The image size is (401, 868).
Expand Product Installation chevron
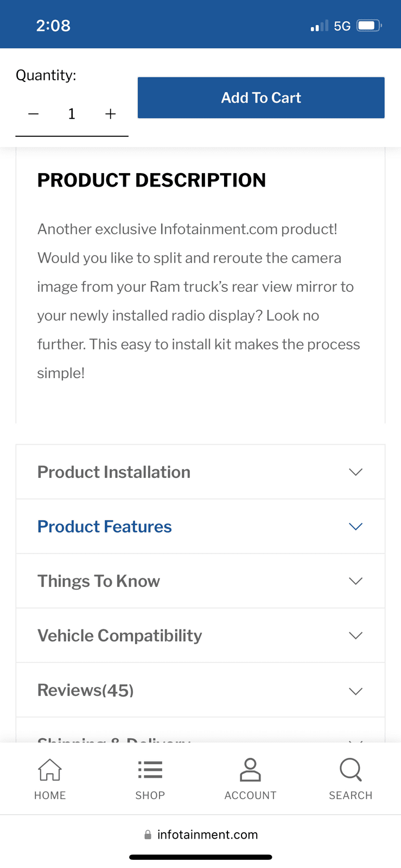pyautogui.click(x=355, y=472)
